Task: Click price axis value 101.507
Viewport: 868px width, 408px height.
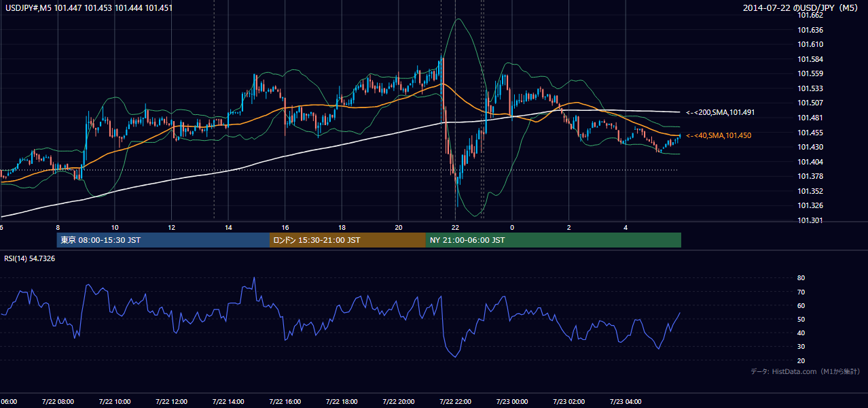Action: 810,103
